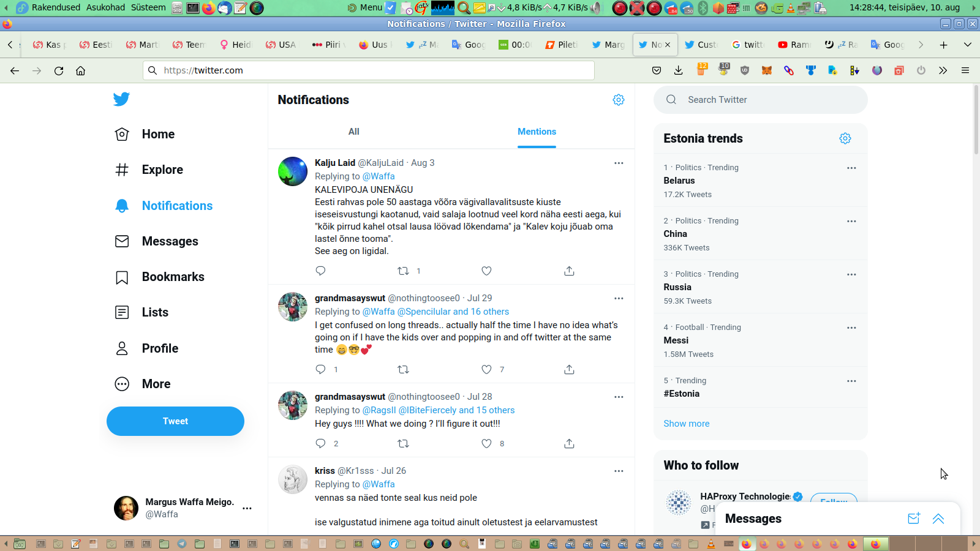
Task: Open Firefox application menu
Action: [x=965, y=70]
